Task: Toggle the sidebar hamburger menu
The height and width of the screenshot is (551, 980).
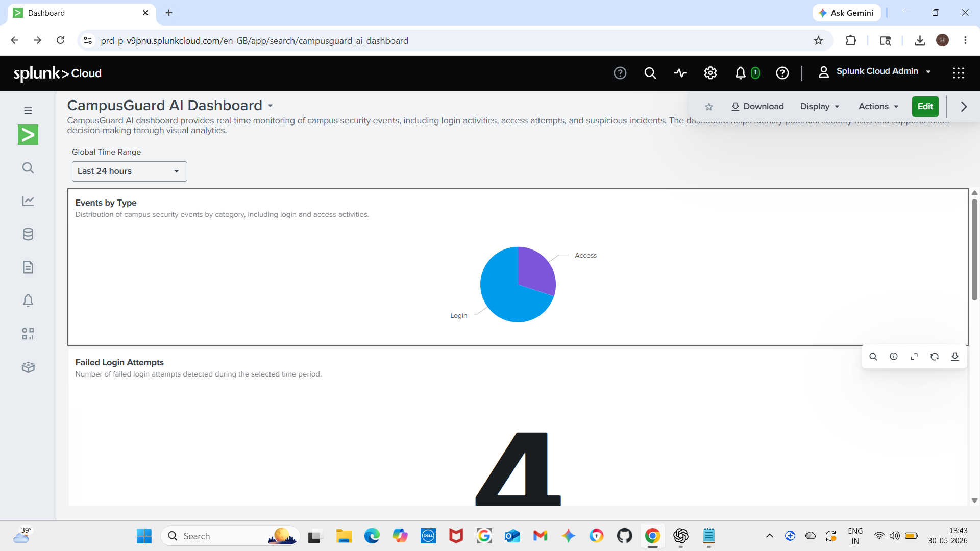Action: [x=28, y=111]
